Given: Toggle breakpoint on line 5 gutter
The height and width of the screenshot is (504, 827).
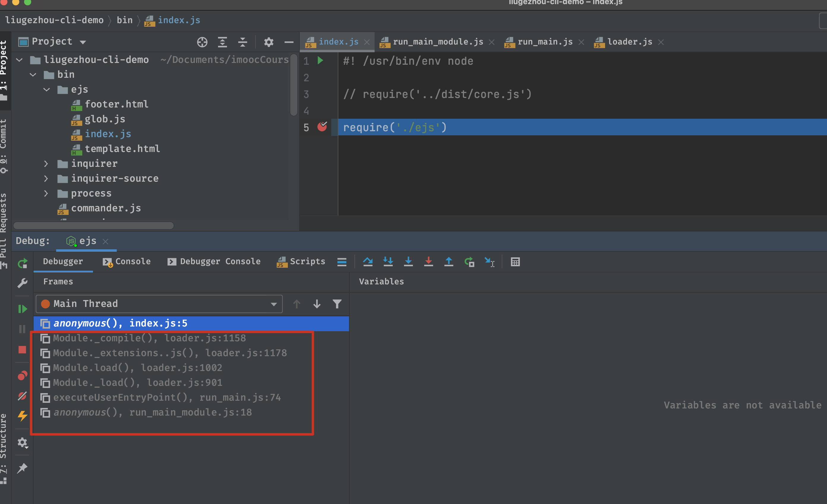Looking at the screenshot, I should click(x=322, y=127).
